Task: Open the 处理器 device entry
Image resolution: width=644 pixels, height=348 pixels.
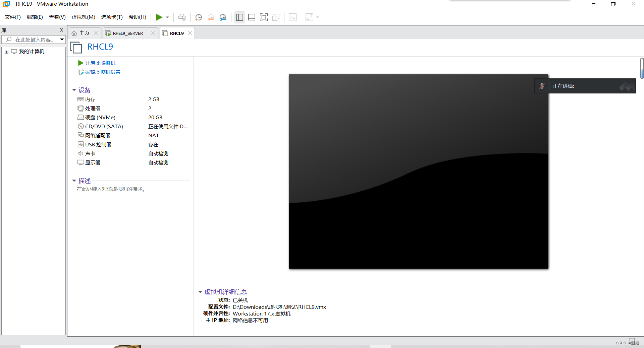Action: [93, 109]
